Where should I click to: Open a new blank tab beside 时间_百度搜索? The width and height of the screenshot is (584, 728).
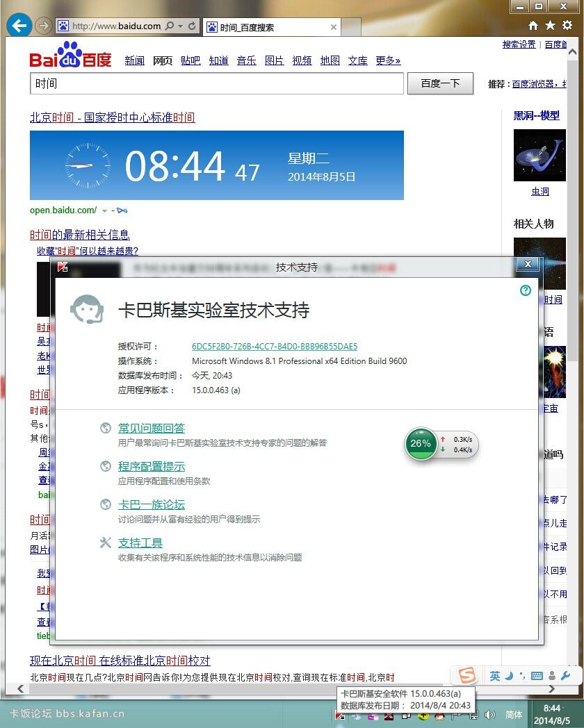click(351, 27)
